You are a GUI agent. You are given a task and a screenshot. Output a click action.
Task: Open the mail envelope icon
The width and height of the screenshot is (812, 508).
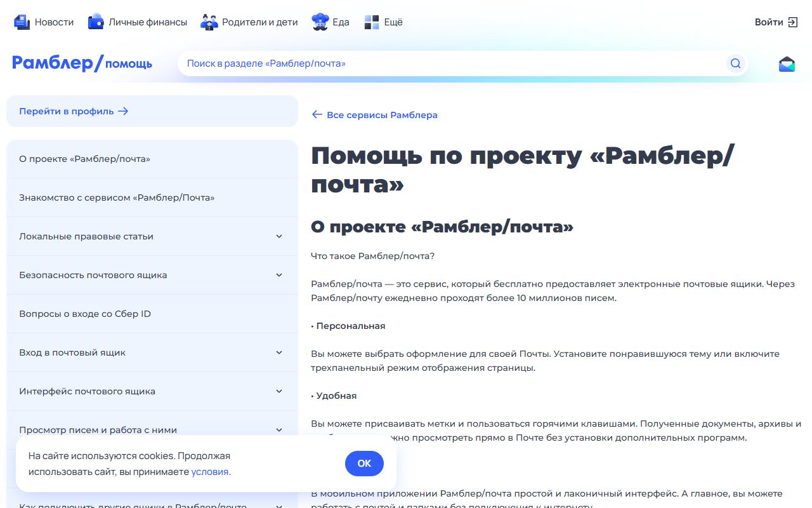787,64
